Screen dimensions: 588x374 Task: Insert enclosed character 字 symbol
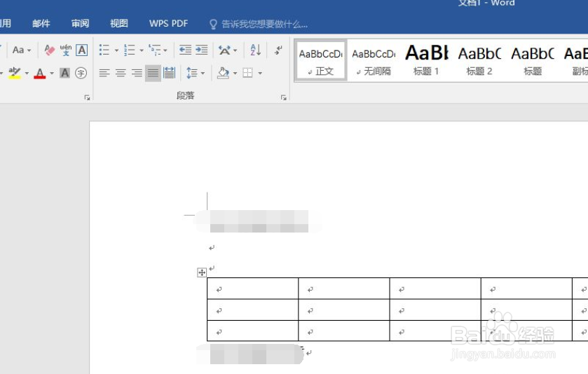[81, 73]
